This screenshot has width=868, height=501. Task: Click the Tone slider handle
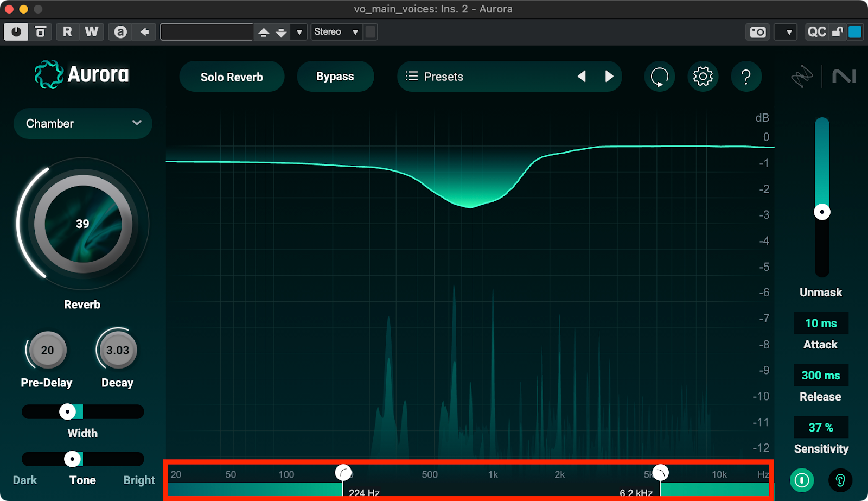click(x=72, y=459)
